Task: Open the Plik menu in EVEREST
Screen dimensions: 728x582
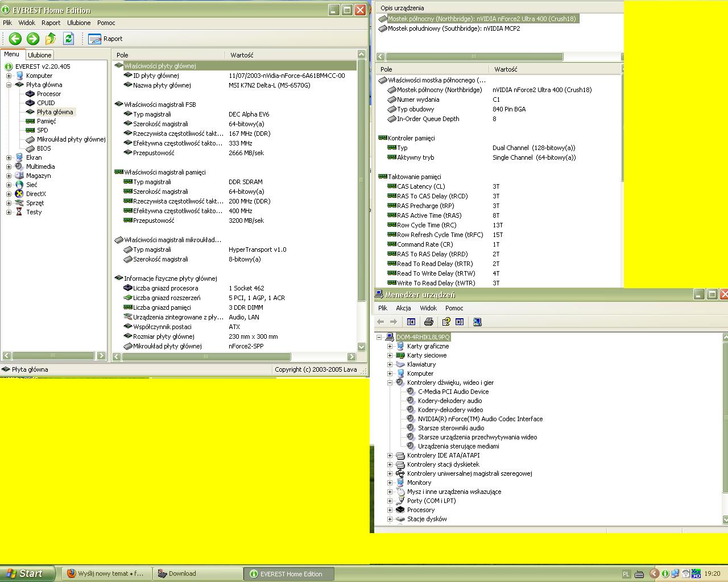Action: coord(7,23)
